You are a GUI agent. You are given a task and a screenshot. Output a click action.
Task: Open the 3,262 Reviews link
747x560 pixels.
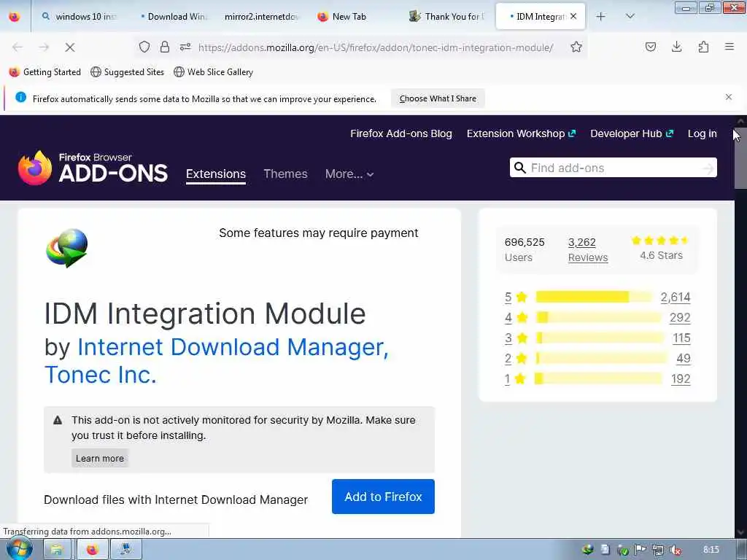click(588, 250)
